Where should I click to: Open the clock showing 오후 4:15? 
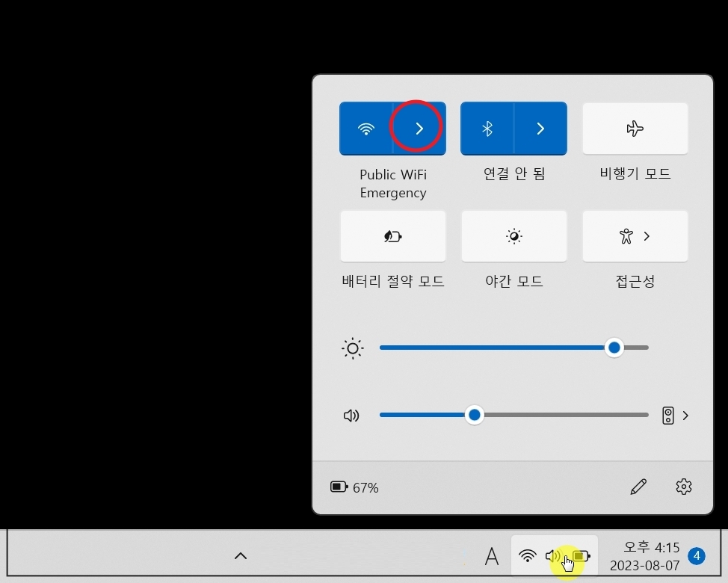pyautogui.click(x=652, y=548)
